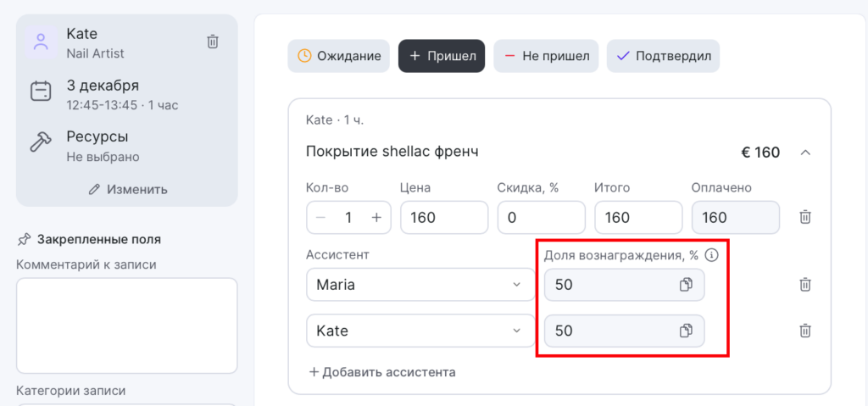The image size is (868, 406).
Task: Click Изменить to edit appointment details
Action: coord(127,189)
